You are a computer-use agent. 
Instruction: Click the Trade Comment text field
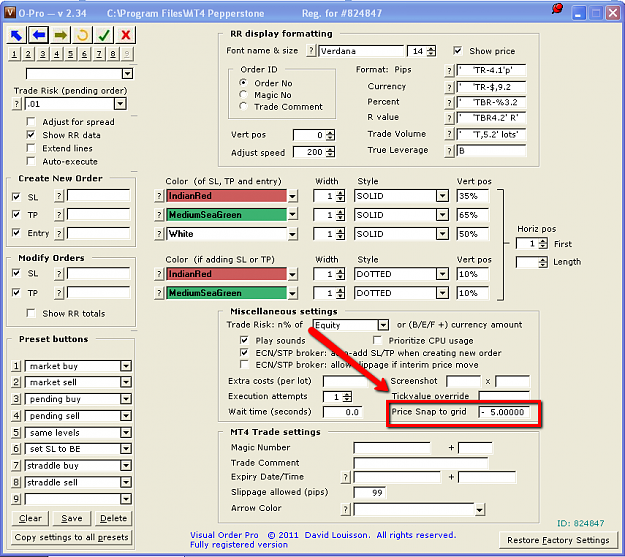coord(421,463)
